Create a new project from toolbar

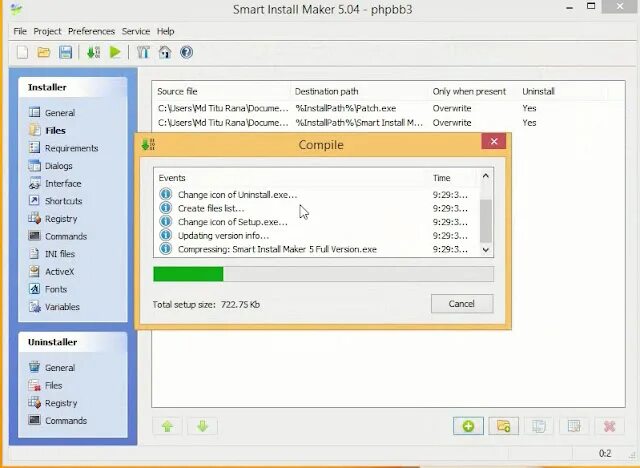click(22, 52)
